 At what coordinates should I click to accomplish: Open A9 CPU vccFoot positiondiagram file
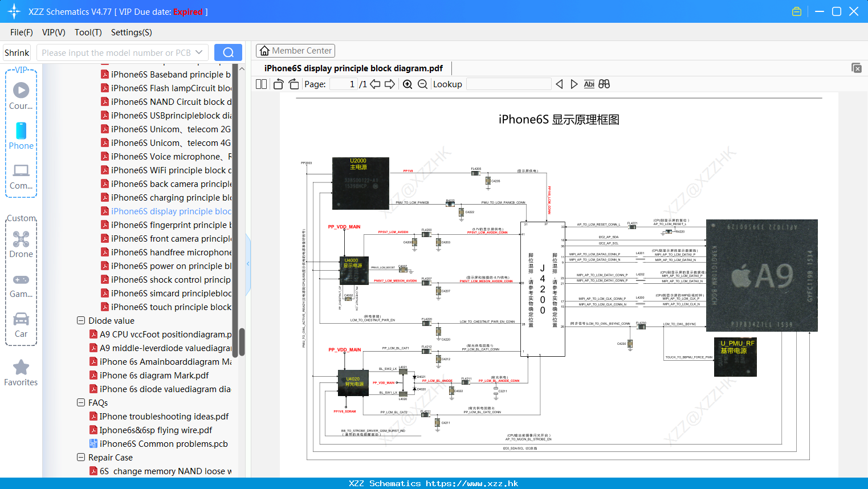click(160, 334)
